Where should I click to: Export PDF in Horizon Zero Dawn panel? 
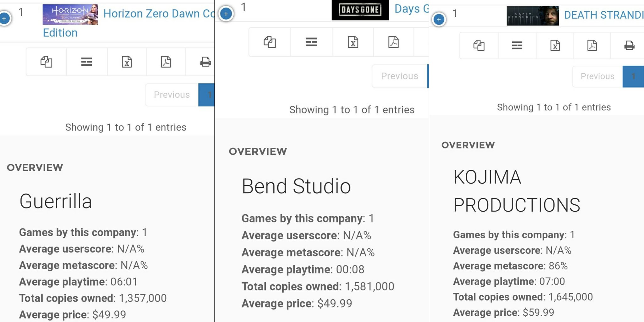coord(166,62)
